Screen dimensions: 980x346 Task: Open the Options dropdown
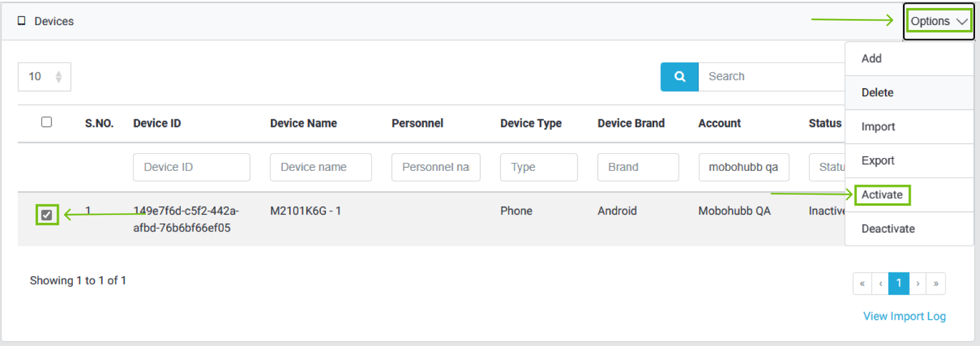(938, 21)
